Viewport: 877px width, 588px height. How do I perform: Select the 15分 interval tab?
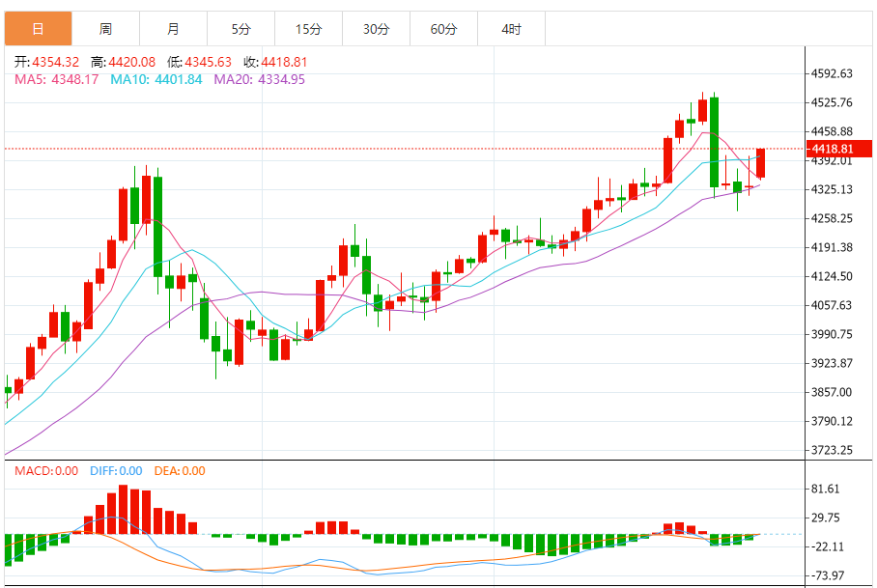[308, 29]
